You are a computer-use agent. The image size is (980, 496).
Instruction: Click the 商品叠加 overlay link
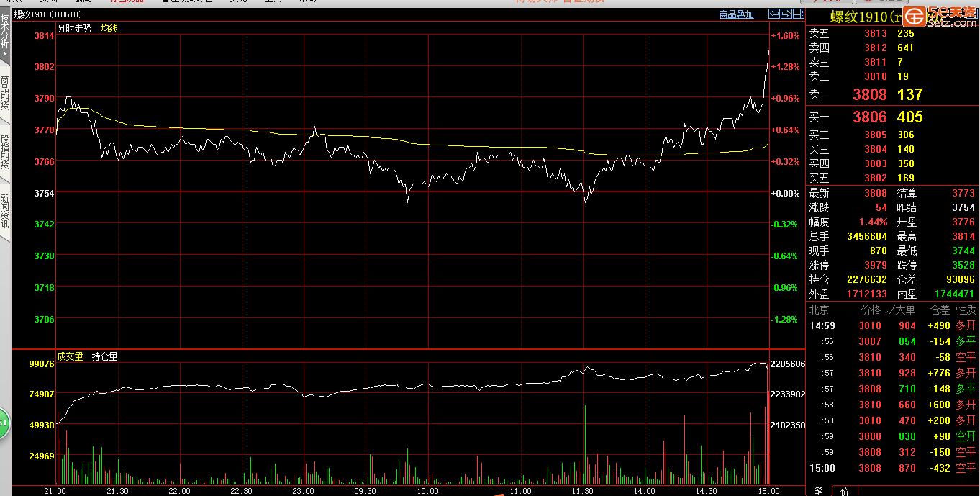coord(737,14)
